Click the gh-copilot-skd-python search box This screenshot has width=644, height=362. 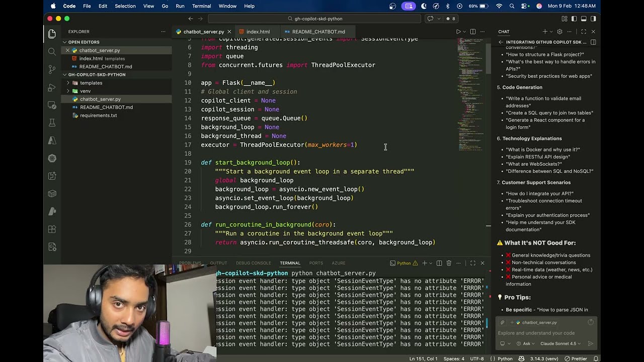[314, 19]
